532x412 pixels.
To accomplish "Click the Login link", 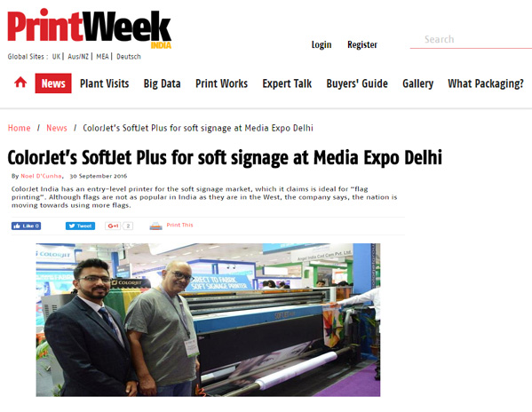I will point(322,44).
